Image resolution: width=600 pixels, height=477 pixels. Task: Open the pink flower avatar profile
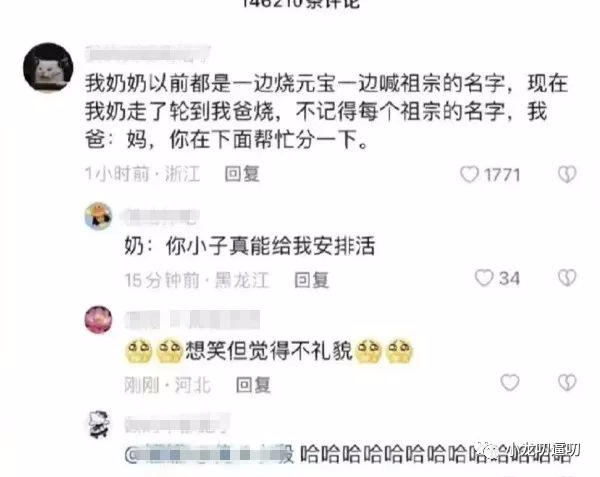(98, 319)
